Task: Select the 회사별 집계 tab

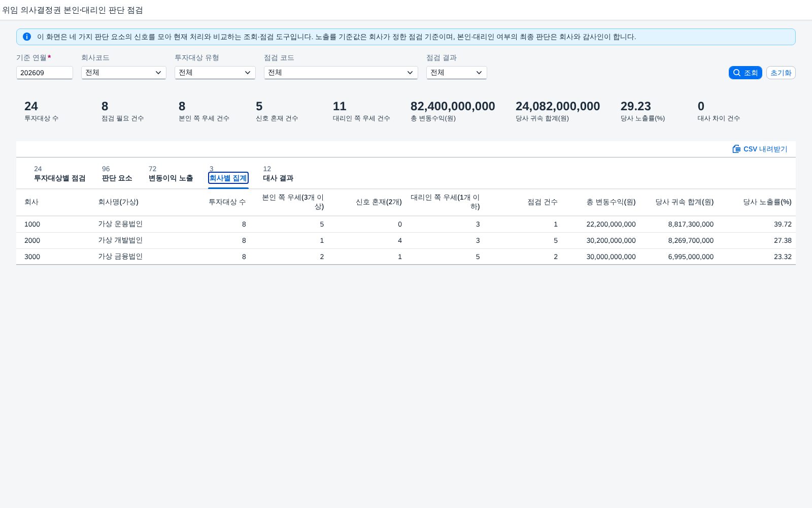Action: tap(228, 178)
